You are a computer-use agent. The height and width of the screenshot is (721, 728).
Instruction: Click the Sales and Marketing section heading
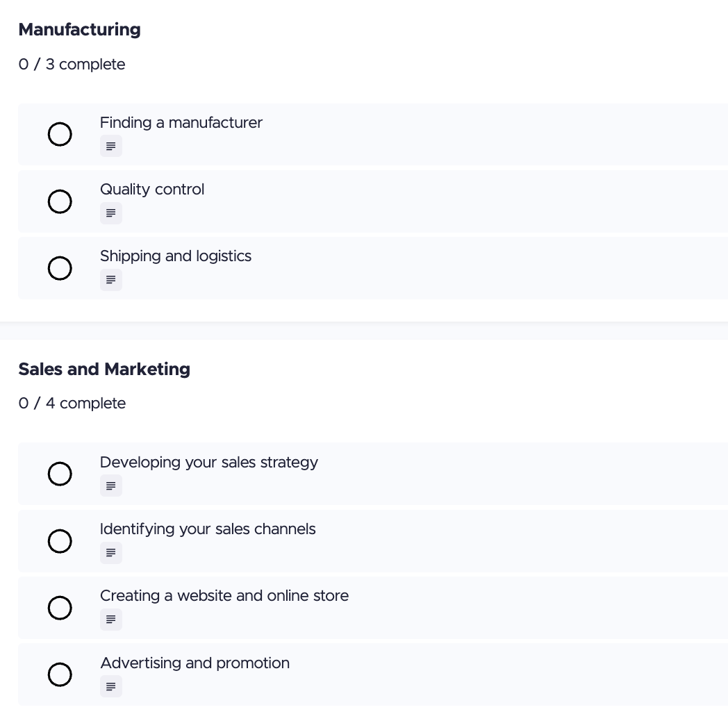click(104, 370)
